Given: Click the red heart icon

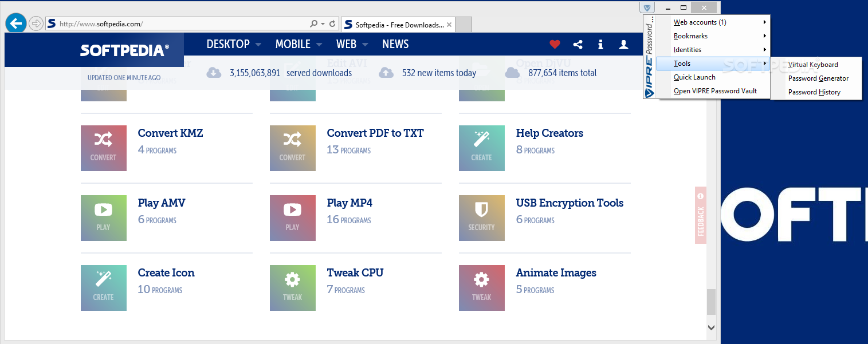Looking at the screenshot, I should click(x=555, y=44).
